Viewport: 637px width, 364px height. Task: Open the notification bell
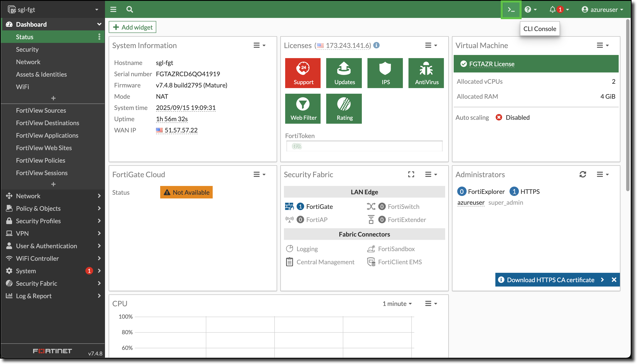pos(552,10)
